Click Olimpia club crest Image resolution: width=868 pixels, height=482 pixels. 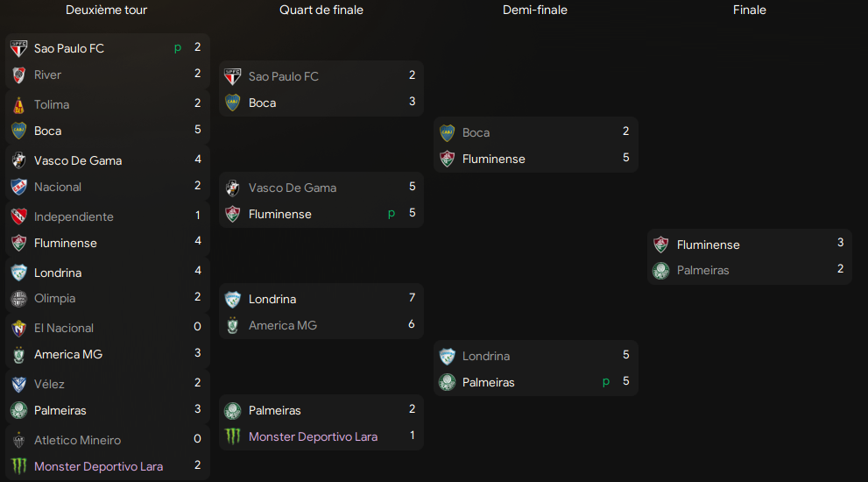tap(18, 299)
